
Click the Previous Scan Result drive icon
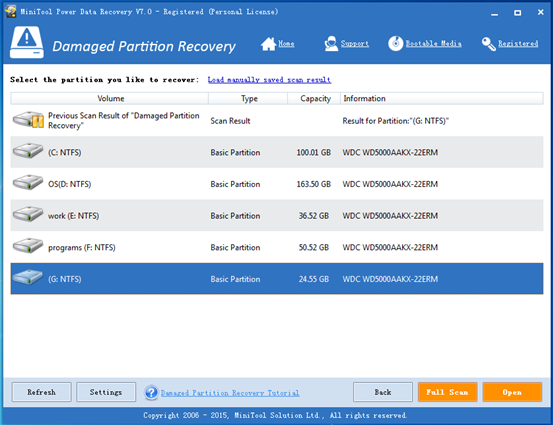[x=28, y=120]
